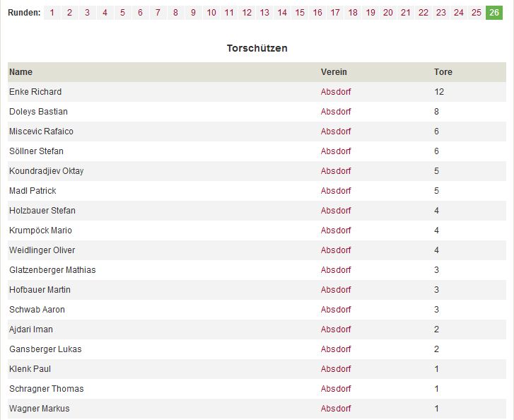514x420 pixels.
Task: Select round 20 tab
Action: coord(388,13)
